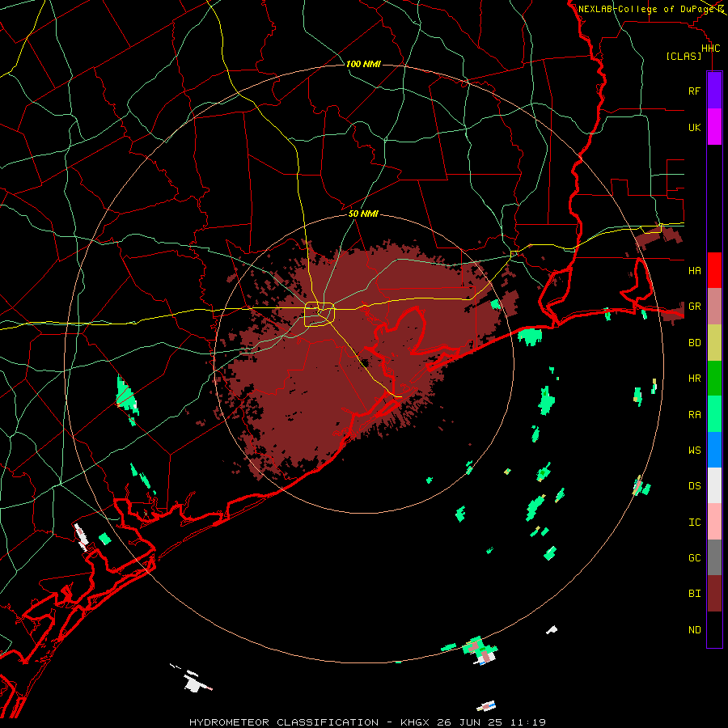Click the 'ND' legend label

694,630
